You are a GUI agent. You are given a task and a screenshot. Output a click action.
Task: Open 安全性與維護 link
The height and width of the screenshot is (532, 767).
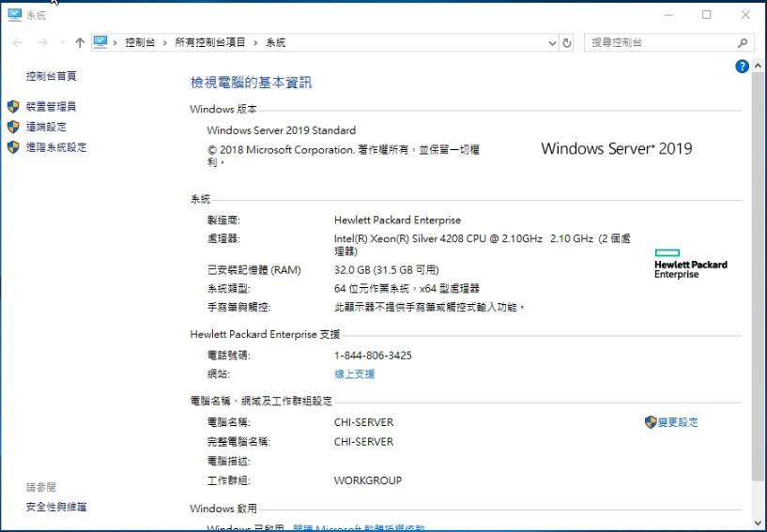click(56, 507)
